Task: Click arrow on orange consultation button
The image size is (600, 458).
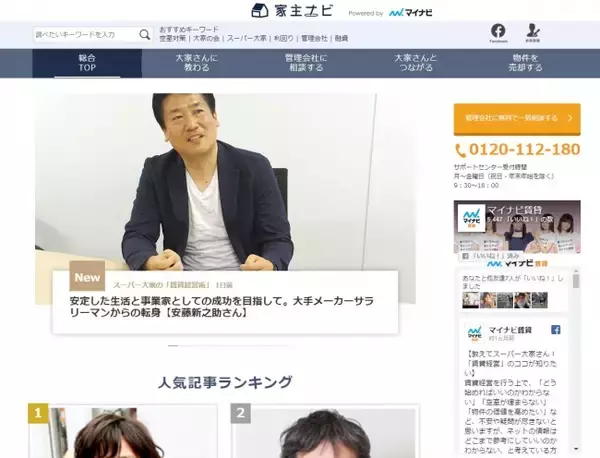Action: click(x=570, y=118)
